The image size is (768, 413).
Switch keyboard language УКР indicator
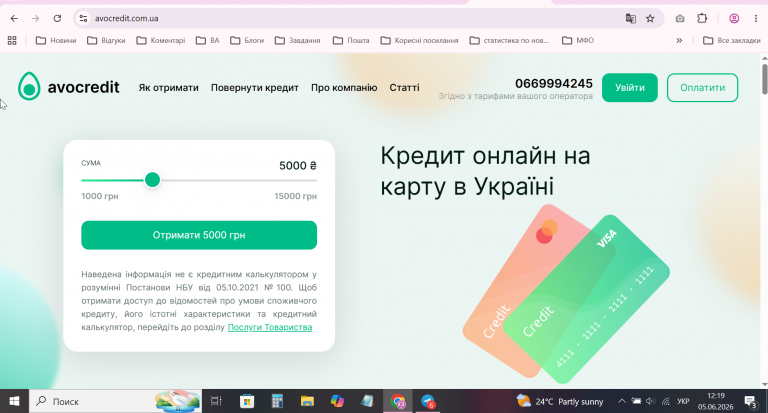pyautogui.click(x=683, y=401)
